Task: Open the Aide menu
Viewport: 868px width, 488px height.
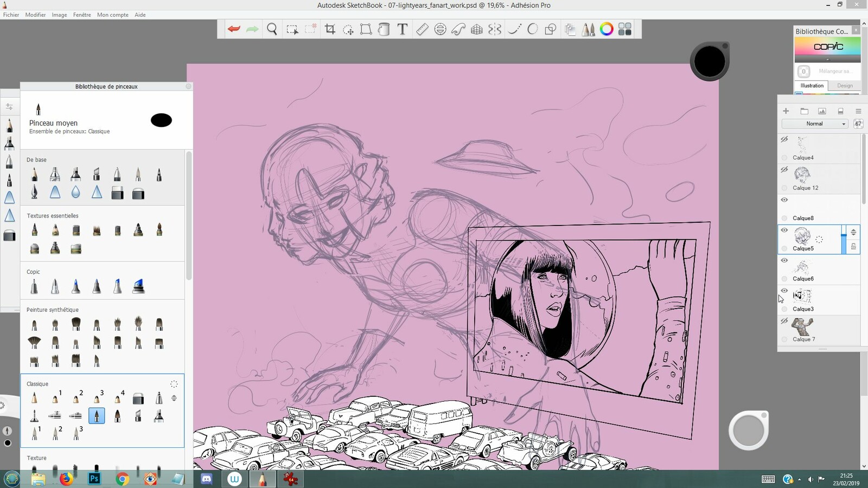Action: pyautogui.click(x=140, y=15)
